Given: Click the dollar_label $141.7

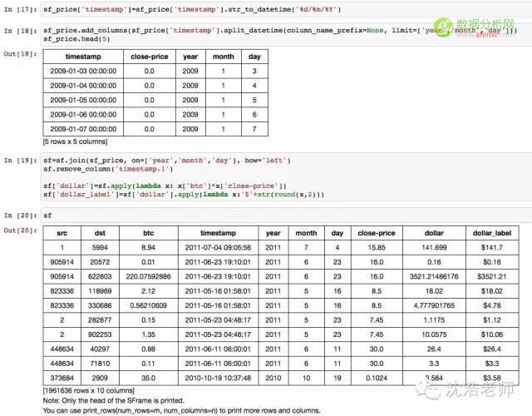Looking at the screenshot, I should click(492, 248).
